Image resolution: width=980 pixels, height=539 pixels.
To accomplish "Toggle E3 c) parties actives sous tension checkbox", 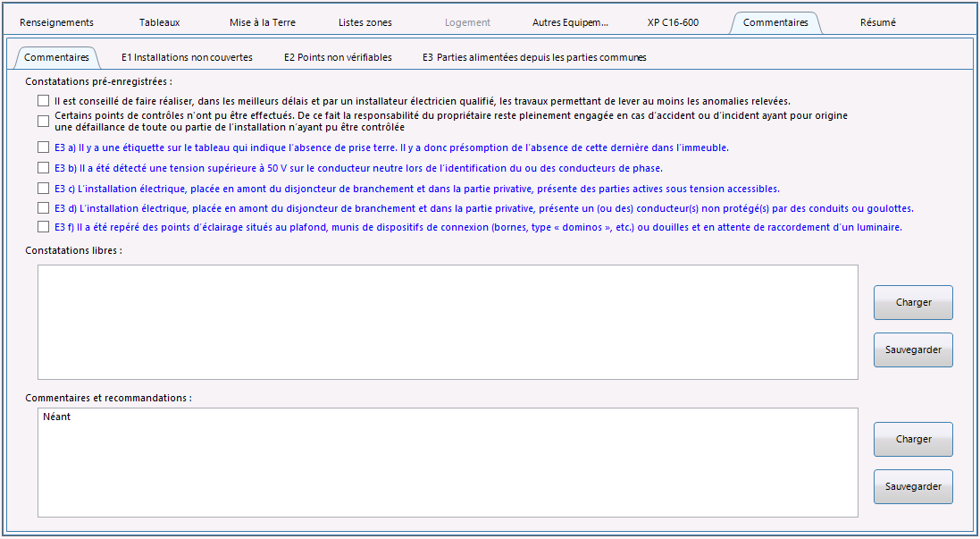I will pyautogui.click(x=44, y=189).
